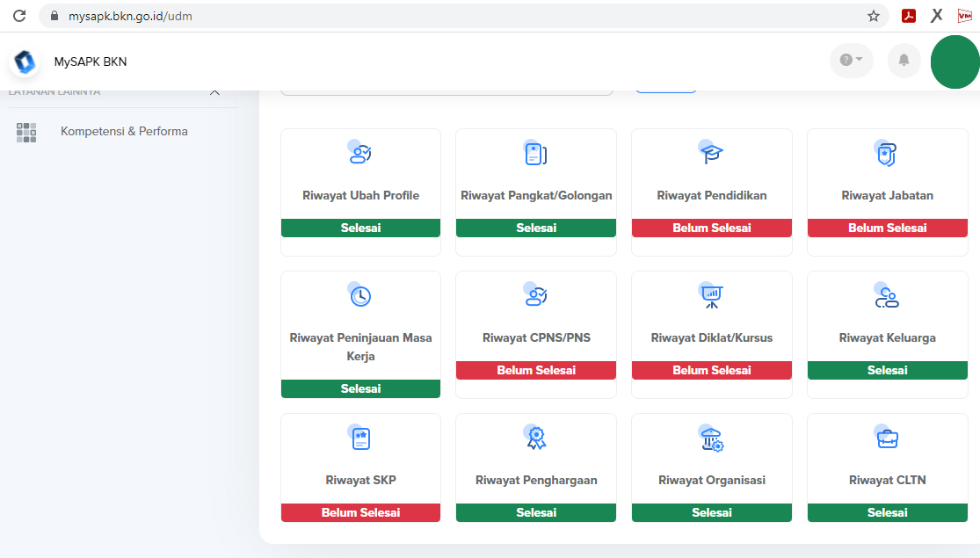Open the Riwayat CPNS/PNS title text
The width and height of the screenshot is (980, 558).
click(536, 338)
